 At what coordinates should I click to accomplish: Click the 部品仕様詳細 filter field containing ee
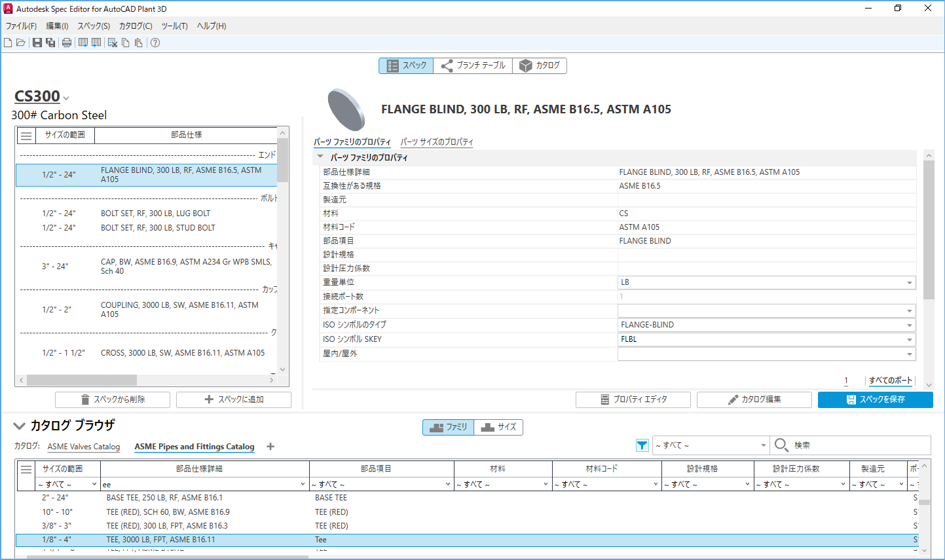pos(204,484)
